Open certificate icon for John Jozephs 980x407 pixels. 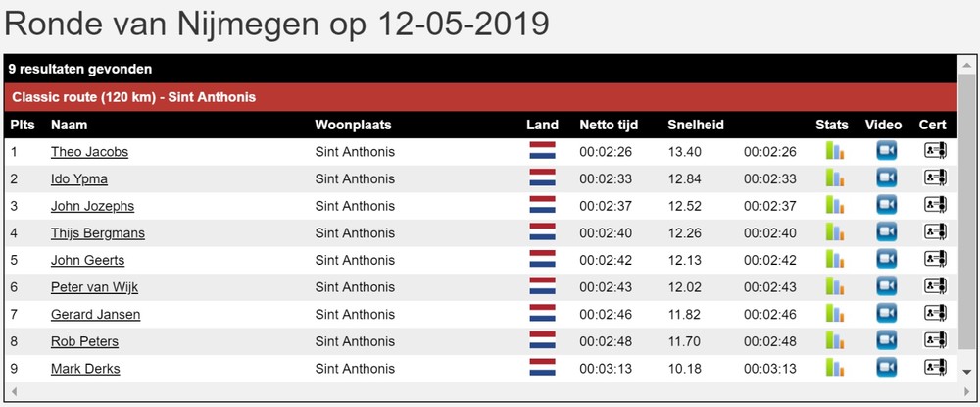click(935, 205)
